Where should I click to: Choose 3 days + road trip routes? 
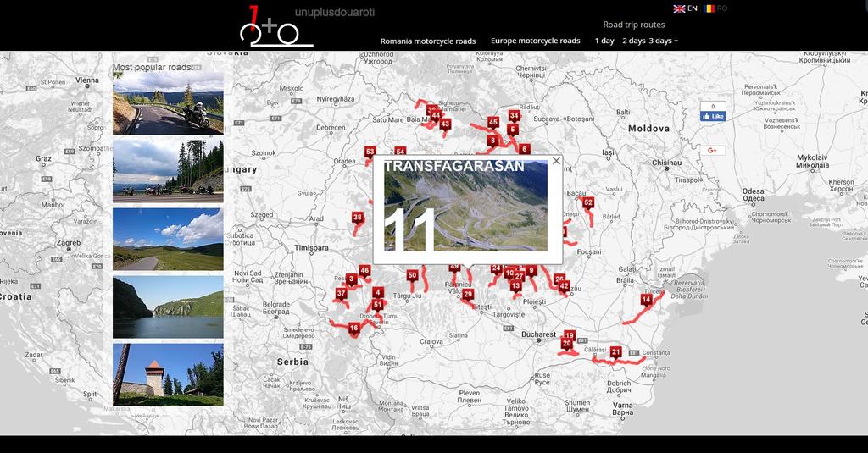point(663,41)
